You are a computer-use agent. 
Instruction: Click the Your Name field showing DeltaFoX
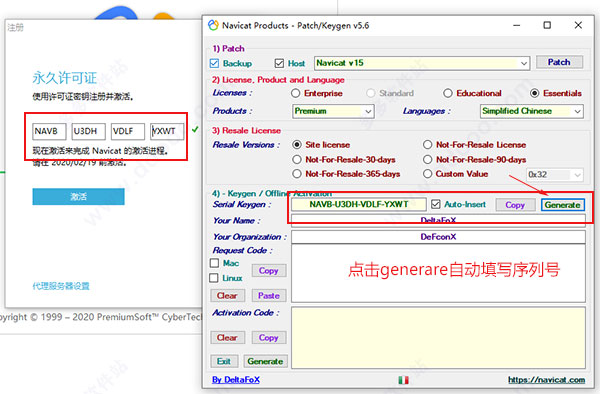tap(438, 220)
